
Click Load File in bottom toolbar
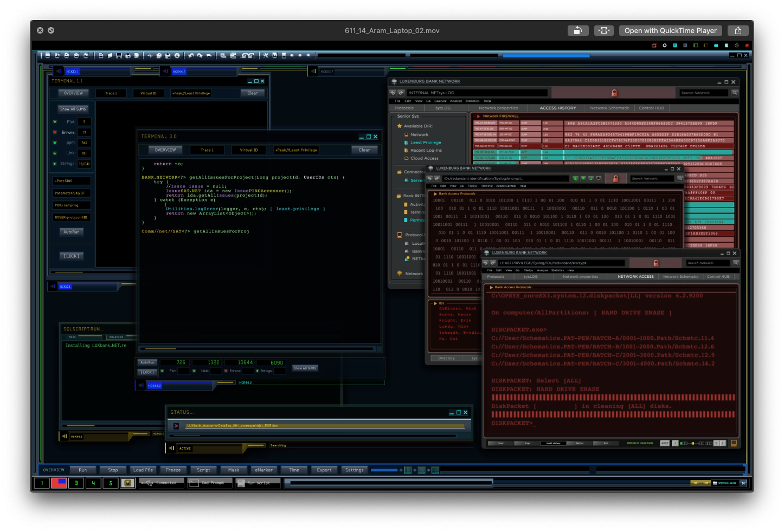pos(143,470)
